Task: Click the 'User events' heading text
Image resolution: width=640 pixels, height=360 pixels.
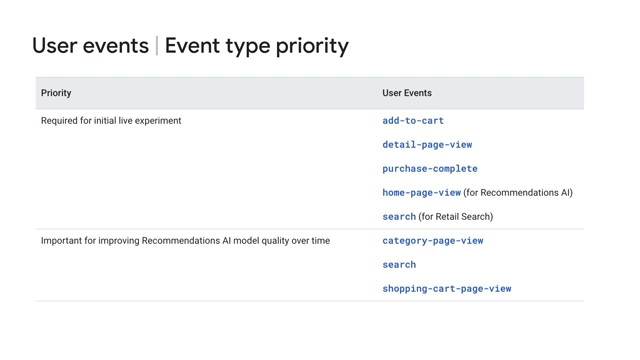Action: point(90,45)
